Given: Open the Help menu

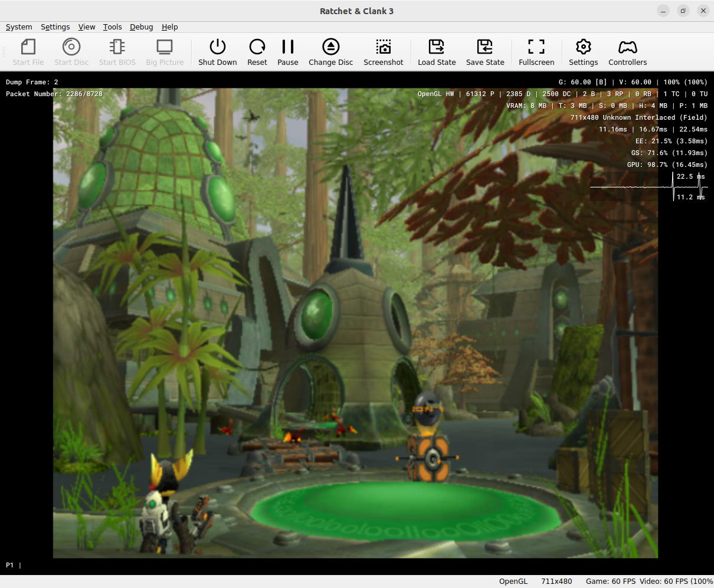Looking at the screenshot, I should (x=170, y=27).
